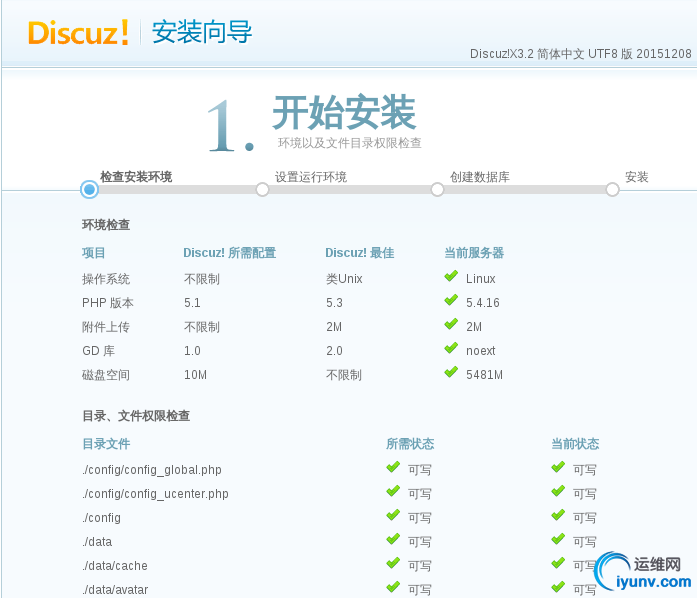Click the 操作系统 row label

point(106,279)
